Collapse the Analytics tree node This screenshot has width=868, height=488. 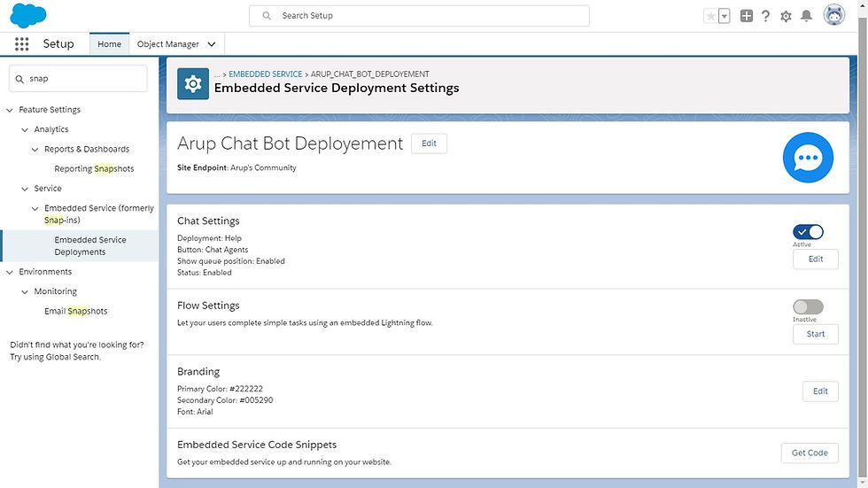[25, 129]
